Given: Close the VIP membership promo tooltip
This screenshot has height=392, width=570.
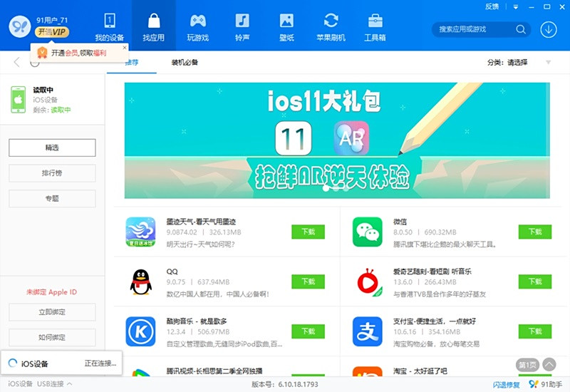Looking at the screenshot, I should click(x=125, y=48).
